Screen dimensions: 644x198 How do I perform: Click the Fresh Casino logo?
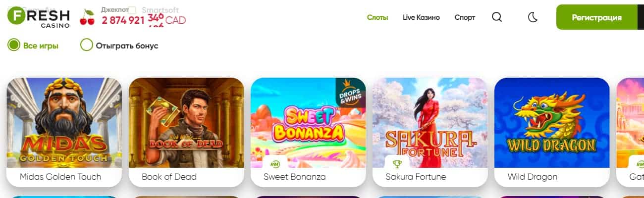pos(39,17)
